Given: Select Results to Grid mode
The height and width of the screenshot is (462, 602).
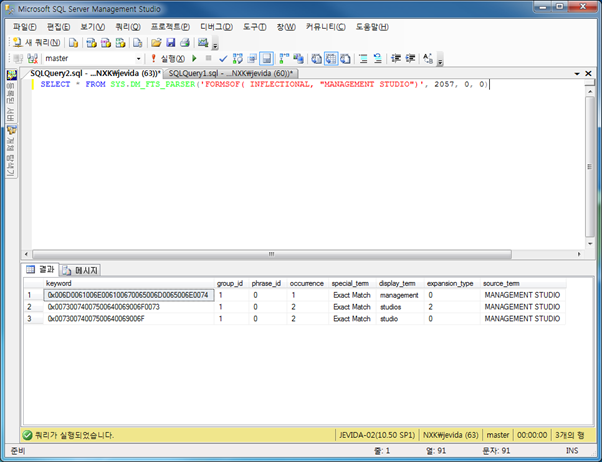Looking at the screenshot, I should coord(331,58).
